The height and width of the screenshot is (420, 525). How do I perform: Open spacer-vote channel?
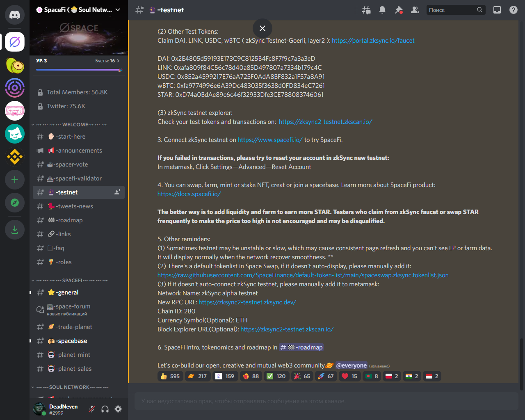(79, 164)
